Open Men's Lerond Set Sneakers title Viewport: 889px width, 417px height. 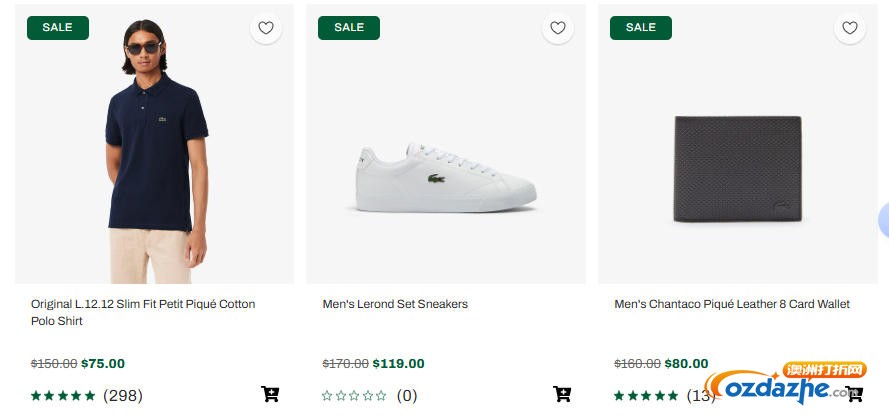[x=395, y=304]
